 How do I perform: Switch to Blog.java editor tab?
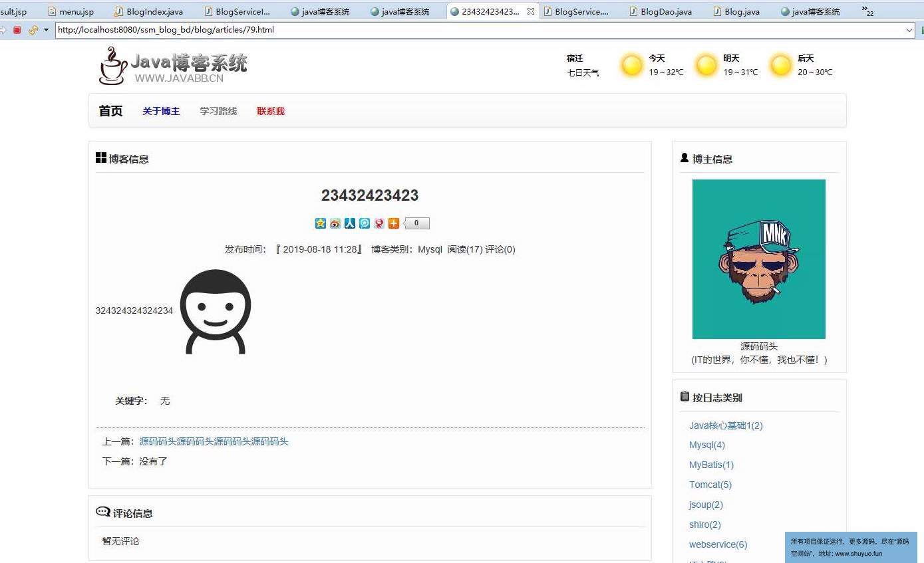coord(736,11)
